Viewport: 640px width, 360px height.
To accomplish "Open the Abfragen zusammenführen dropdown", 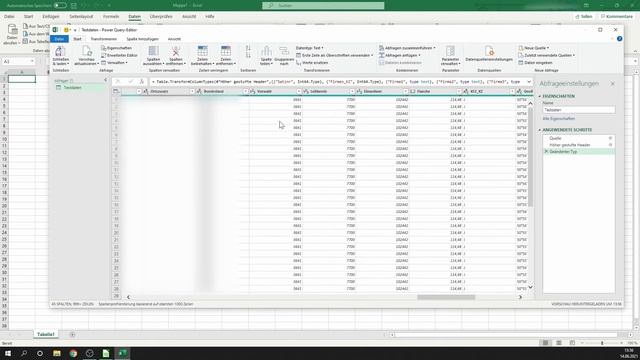I will (407, 48).
